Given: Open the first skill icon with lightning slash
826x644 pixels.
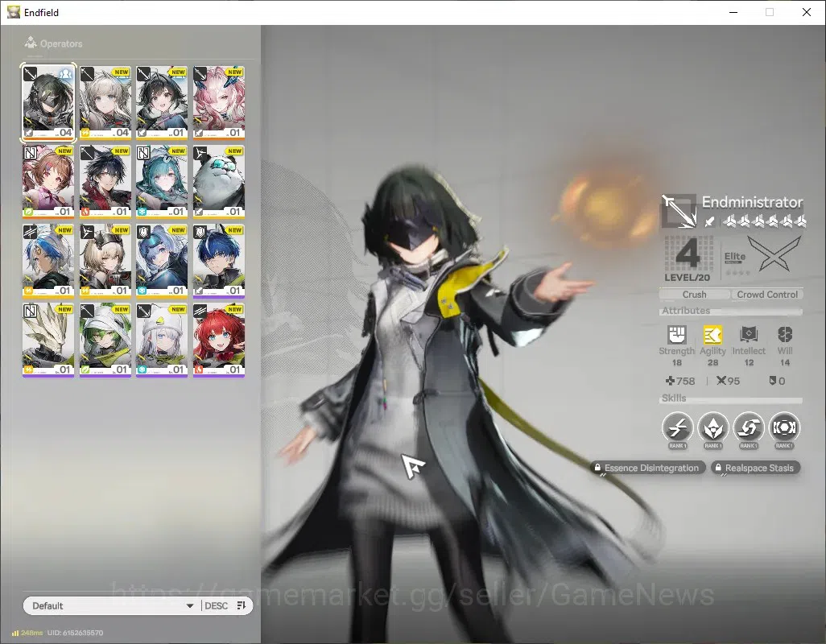Looking at the screenshot, I should tap(677, 427).
